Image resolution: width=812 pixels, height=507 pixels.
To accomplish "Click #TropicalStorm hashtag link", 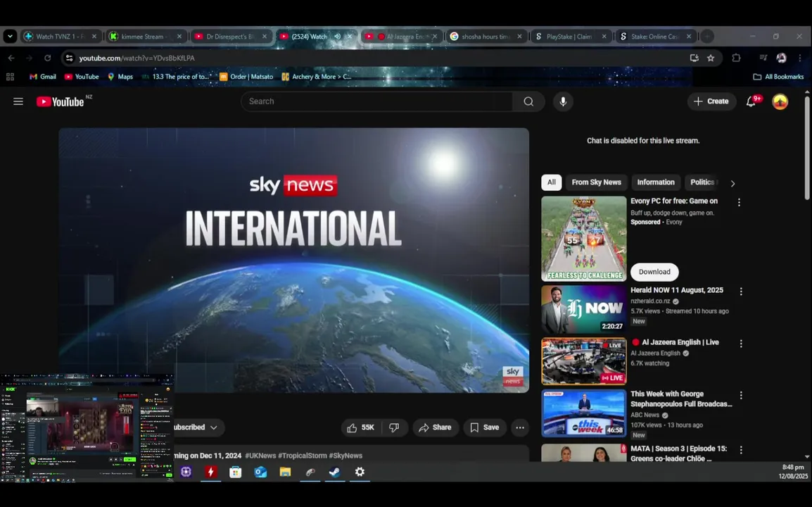I will (303, 456).
